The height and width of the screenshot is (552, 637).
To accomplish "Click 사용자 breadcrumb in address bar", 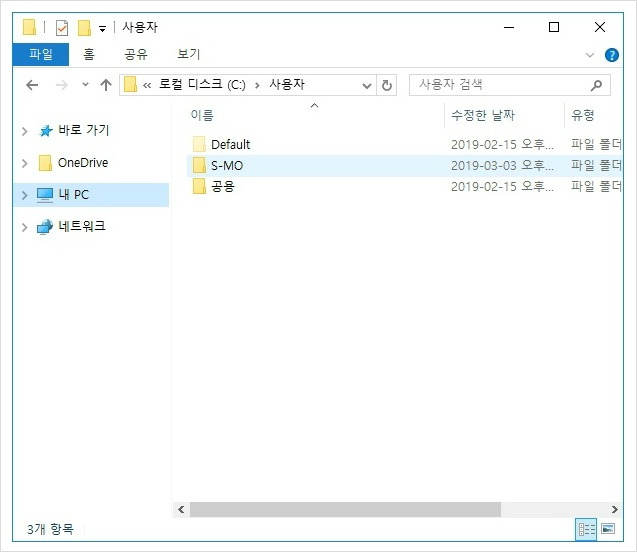I will [287, 84].
